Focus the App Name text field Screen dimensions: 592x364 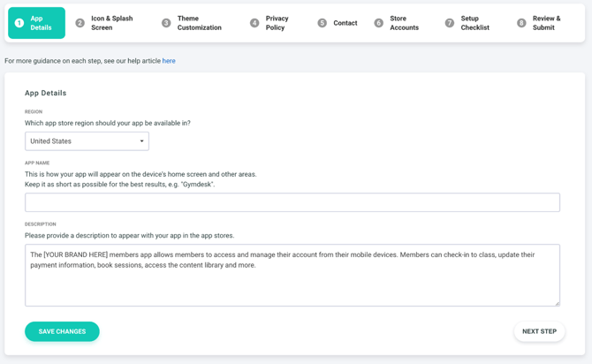(x=292, y=202)
